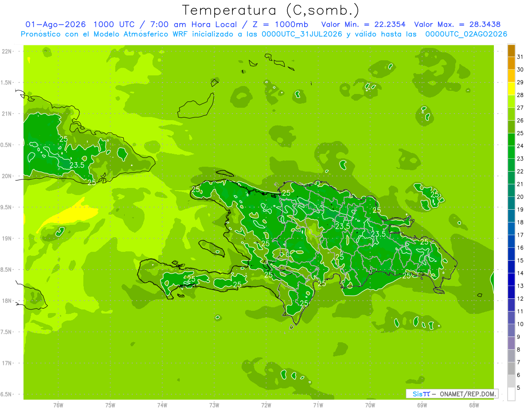Click the white legend swatch below 5
The image size is (532, 411).
511,394
